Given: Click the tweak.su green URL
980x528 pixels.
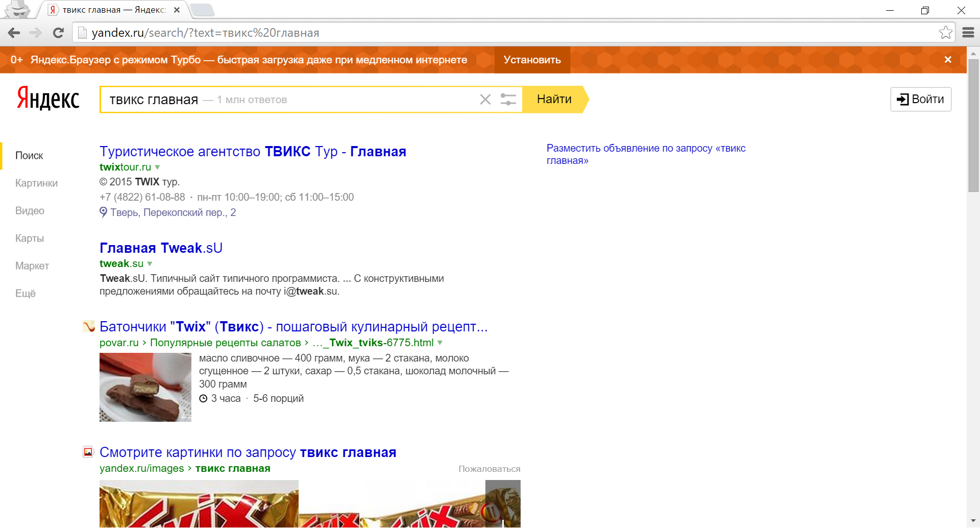Looking at the screenshot, I should click(121, 264).
